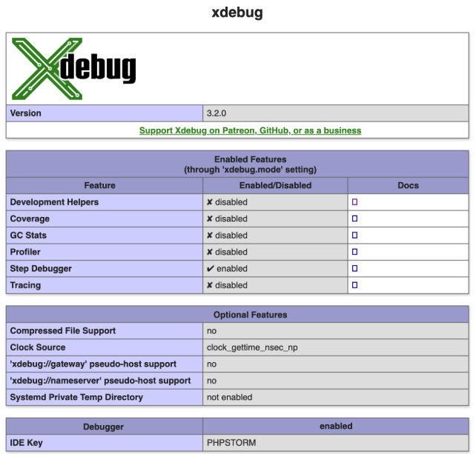Click the Debugger enabled header cell

tap(336, 427)
